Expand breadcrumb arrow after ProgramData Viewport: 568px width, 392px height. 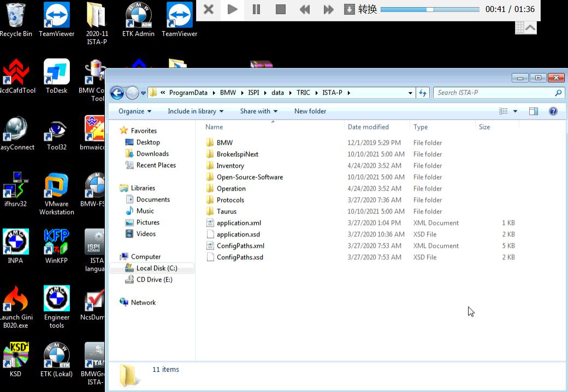click(213, 93)
